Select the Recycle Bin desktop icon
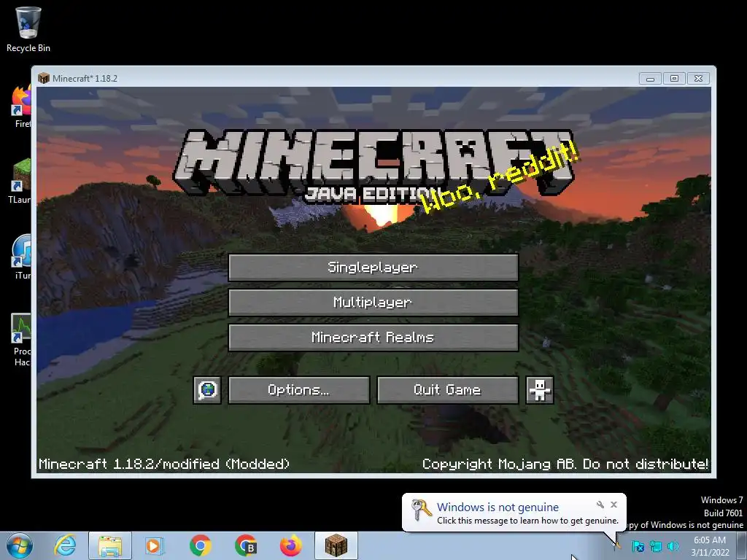747x560 pixels. pyautogui.click(x=28, y=29)
